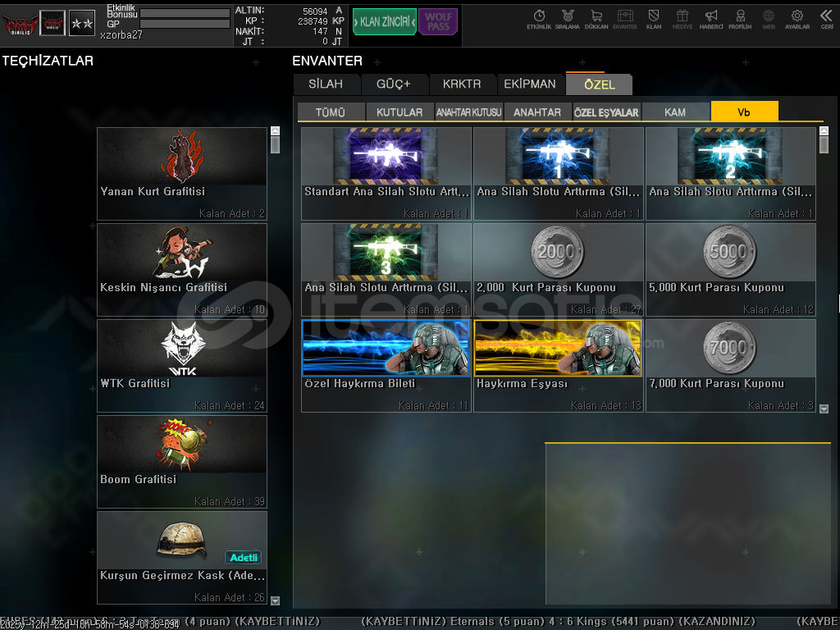The width and height of the screenshot is (840, 630).
Task: Open the Hediye gift icon
Action: 682,20
